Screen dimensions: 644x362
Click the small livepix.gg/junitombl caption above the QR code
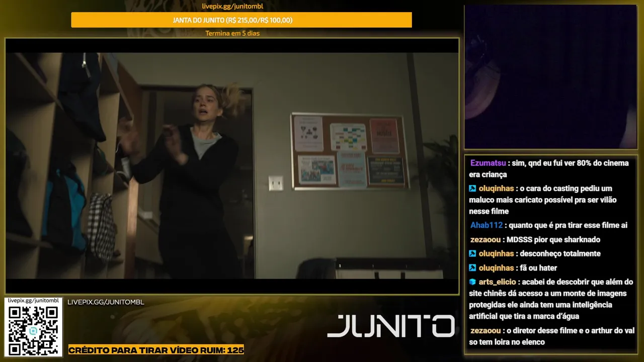(34, 300)
